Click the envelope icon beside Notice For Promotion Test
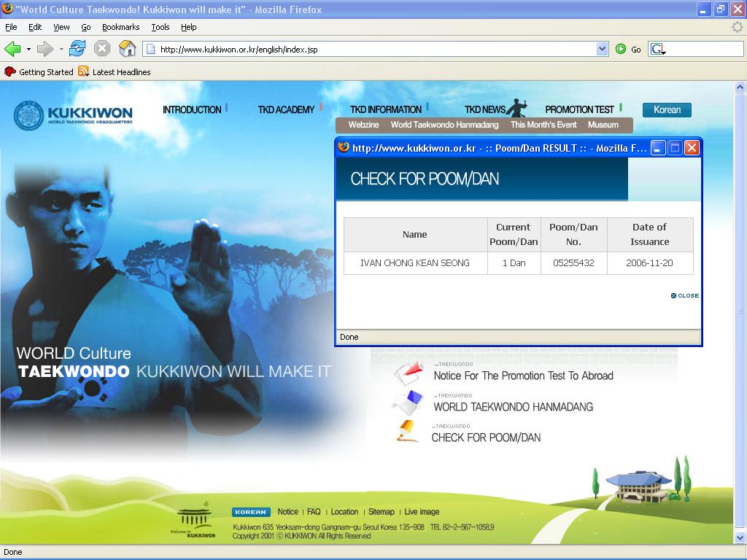Screen dimensions: 747x560 click(x=409, y=373)
